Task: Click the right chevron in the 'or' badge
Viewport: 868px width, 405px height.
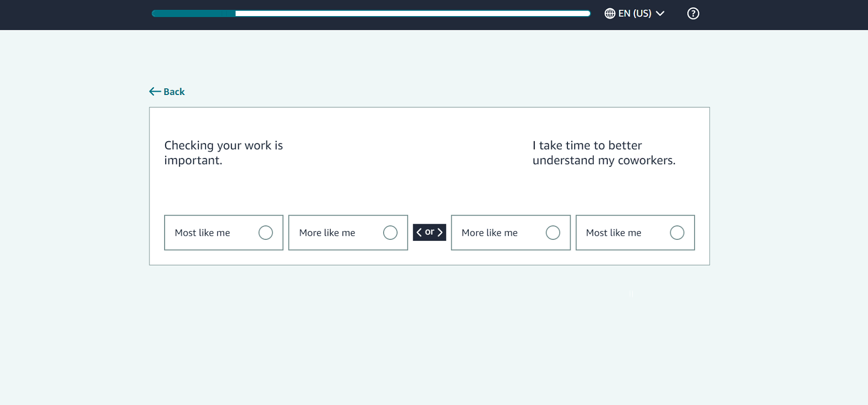Action: click(440, 232)
